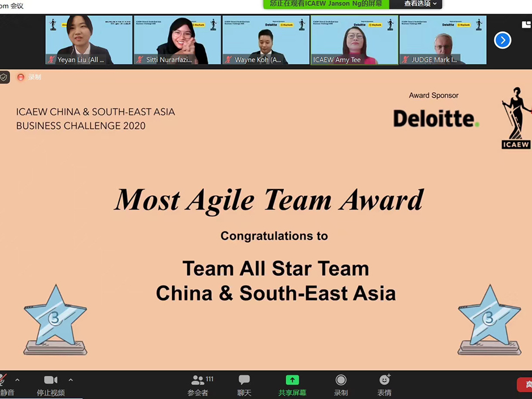Select JUDGE Mark video thumbnail
This screenshot has height=399, width=532.
pyautogui.click(x=443, y=40)
